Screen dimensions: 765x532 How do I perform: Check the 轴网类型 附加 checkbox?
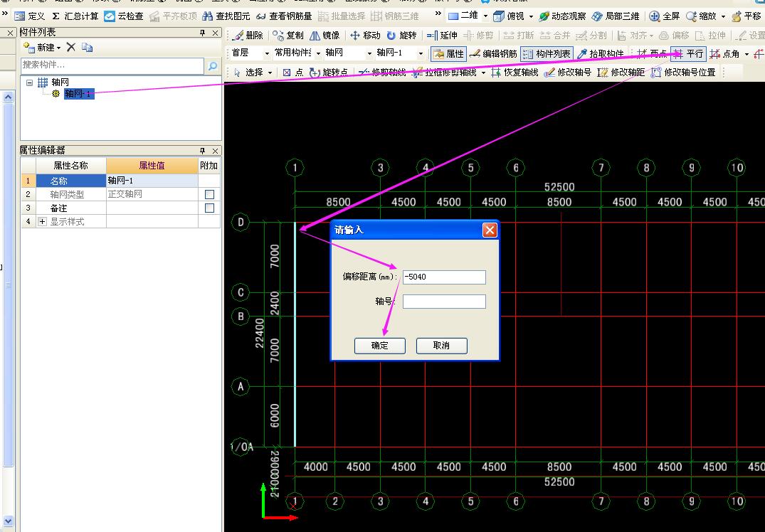point(210,194)
